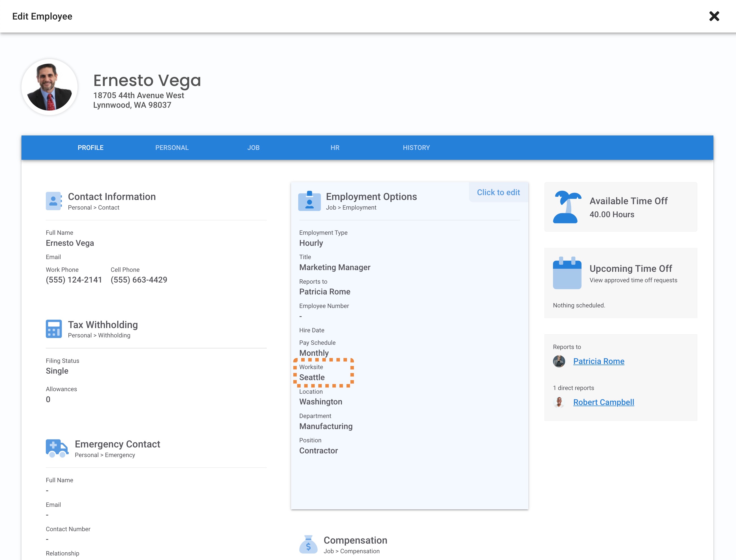Screen dimensions: 736x560
Task: Click 'Ernesto Vega' under Full Name
Action: [x=70, y=243]
